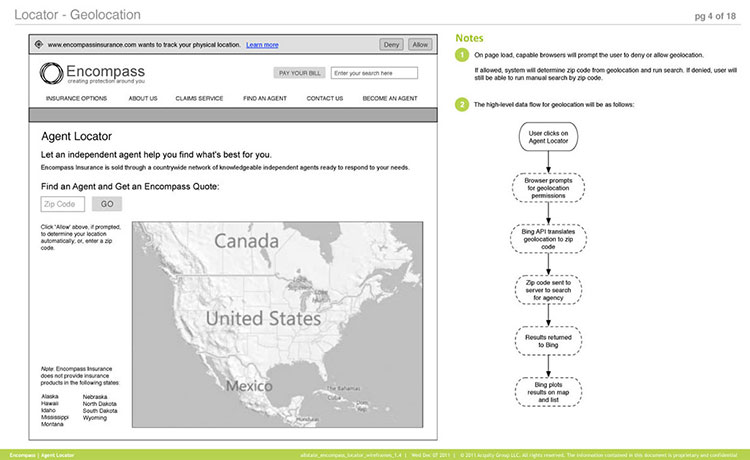Screen dimensions: 750x460
Task: Click 'South Dakota' in the states list
Action: [100, 411]
